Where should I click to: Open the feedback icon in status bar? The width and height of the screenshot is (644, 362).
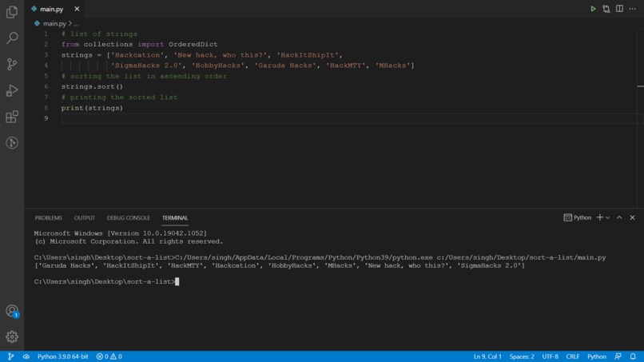(618, 356)
